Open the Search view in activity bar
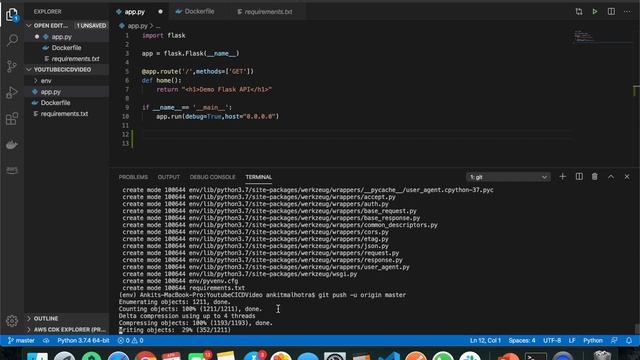This screenshot has width=640, height=360. (x=12, y=40)
